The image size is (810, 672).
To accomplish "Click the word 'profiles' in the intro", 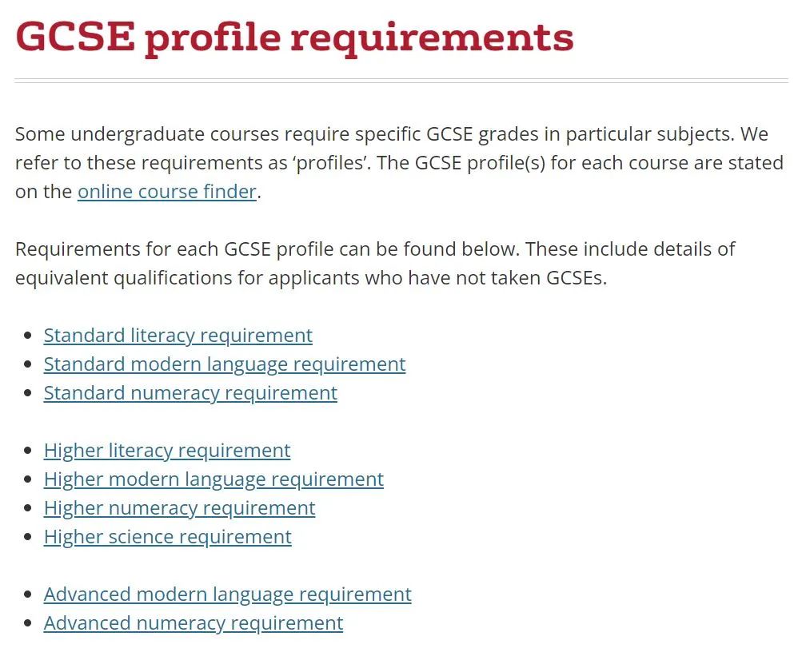I will [331, 163].
